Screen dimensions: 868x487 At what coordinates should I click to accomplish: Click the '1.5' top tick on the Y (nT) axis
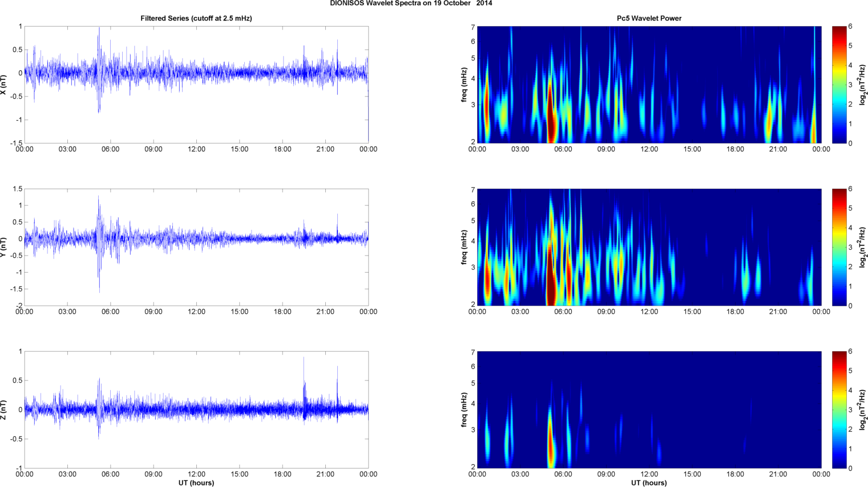(18, 189)
